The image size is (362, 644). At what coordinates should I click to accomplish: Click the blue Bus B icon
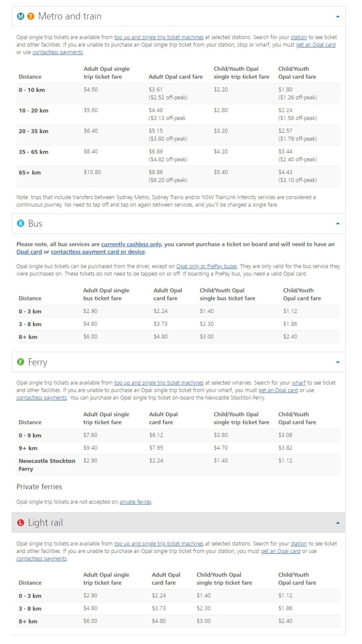(x=20, y=224)
